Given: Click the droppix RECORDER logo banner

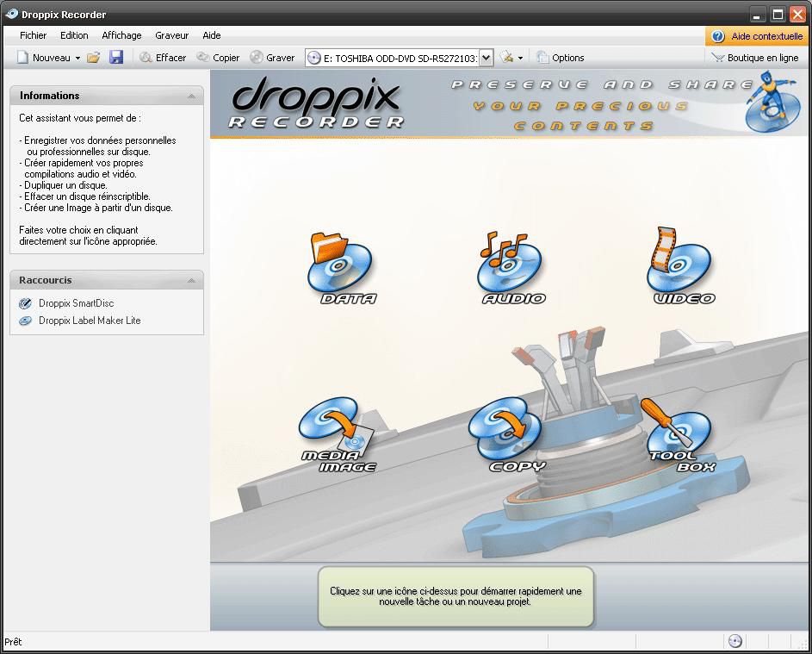Looking at the screenshot, I should tap(316, 103).
